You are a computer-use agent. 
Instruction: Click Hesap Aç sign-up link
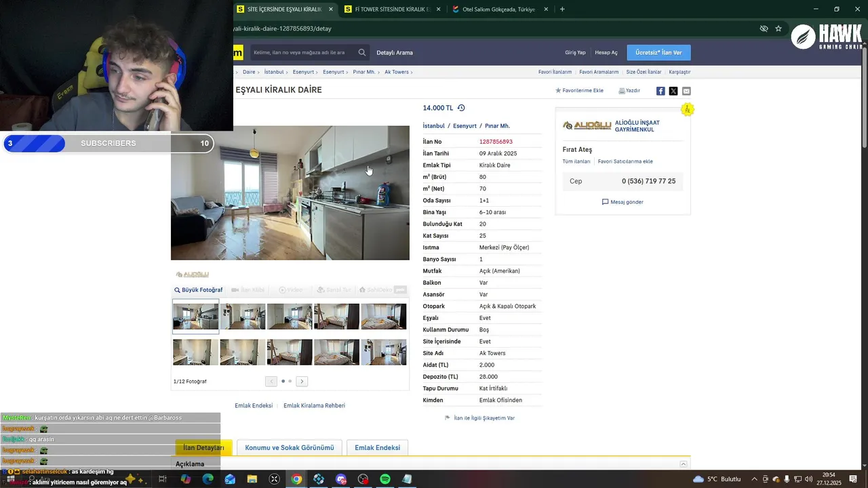click(x=606, y=53)
